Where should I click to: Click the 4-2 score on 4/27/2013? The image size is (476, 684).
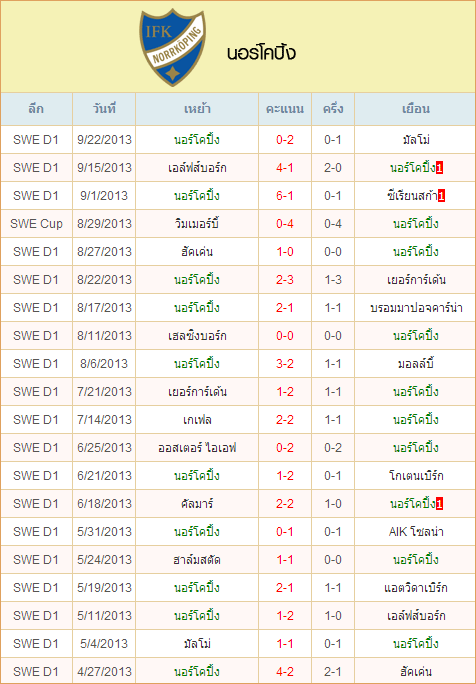pyautogui.click(x=284, y=671)
